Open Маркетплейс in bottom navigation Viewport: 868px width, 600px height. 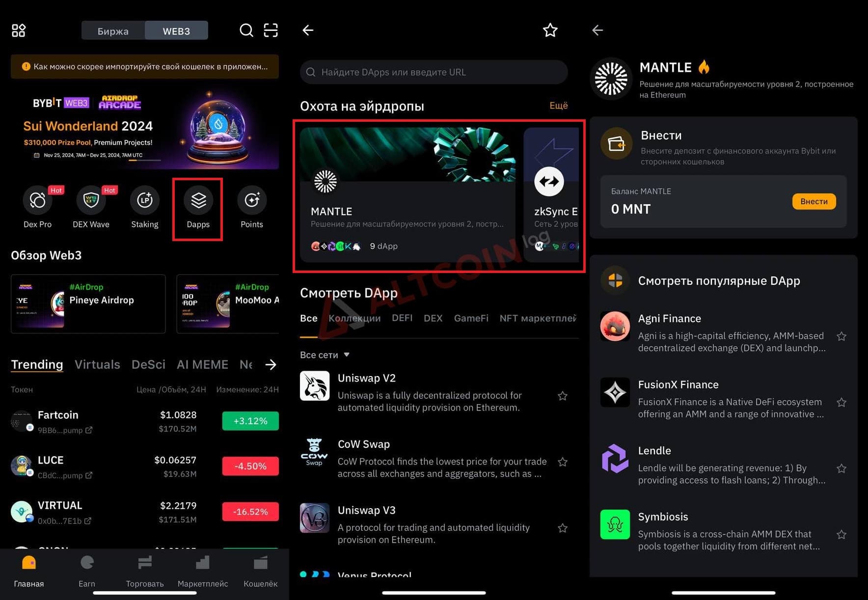click(203, 571)
